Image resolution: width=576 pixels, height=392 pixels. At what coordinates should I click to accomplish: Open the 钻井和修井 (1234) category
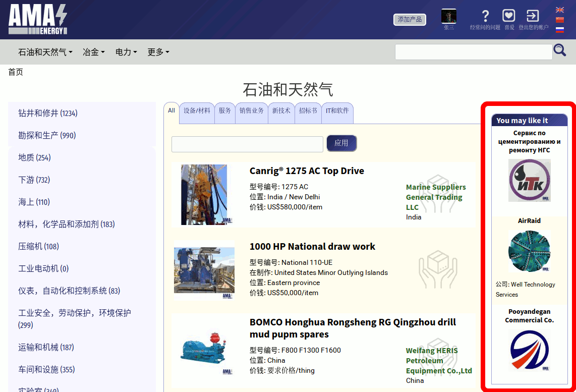pyautogui.click(x=48, y=113)
